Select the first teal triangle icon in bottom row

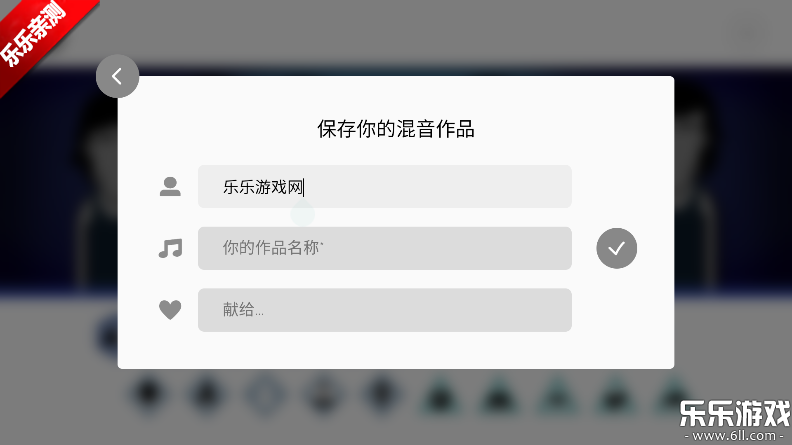(437, 396)
